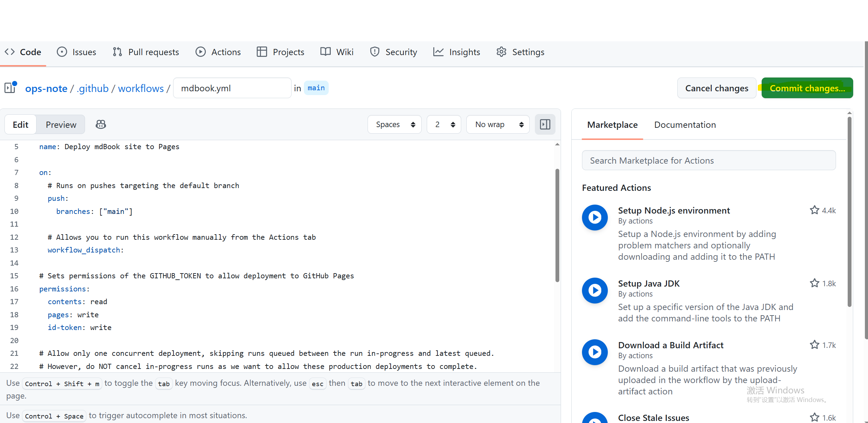
Task: Open the Code tab
Action: pos(23,52)
